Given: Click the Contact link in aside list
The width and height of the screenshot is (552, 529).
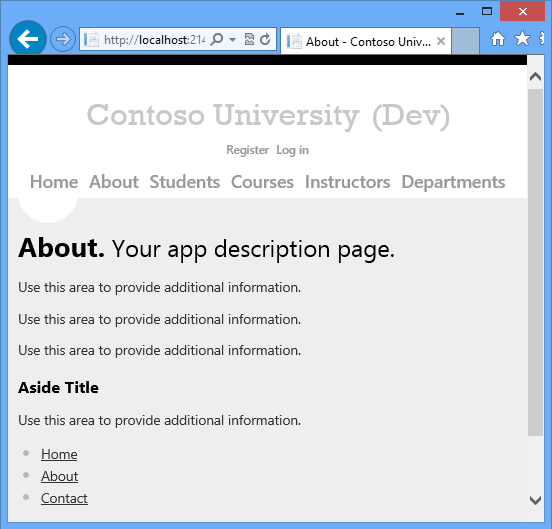Looking at the screenshot, I should 64,498.
